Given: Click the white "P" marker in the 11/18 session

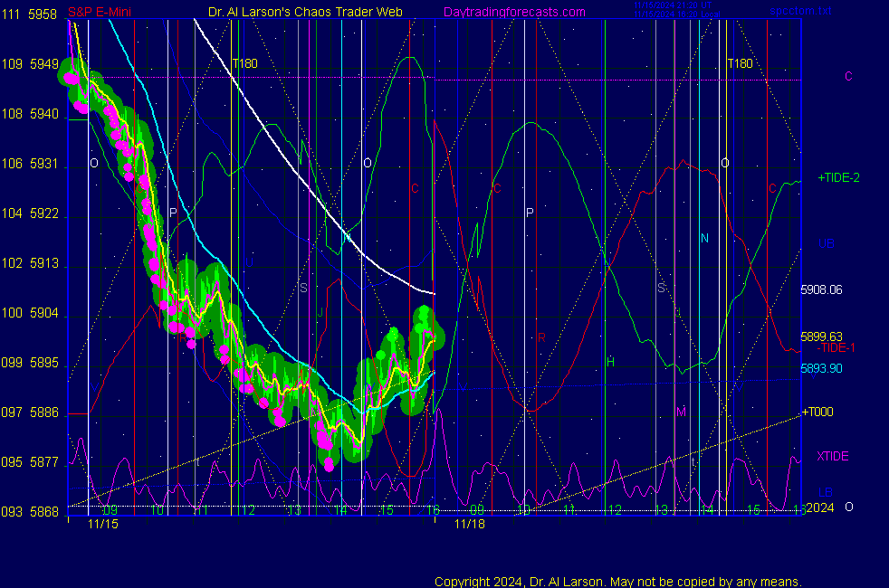Looking at the screenshot, I should 530,213.
